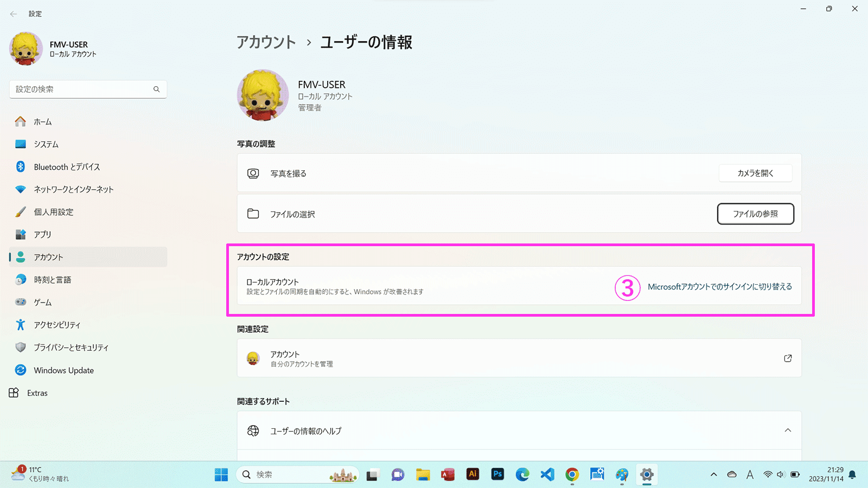Click the カメラを開く button
The width and height of the screenshot is (868, 488).
[x=755, y=173]
